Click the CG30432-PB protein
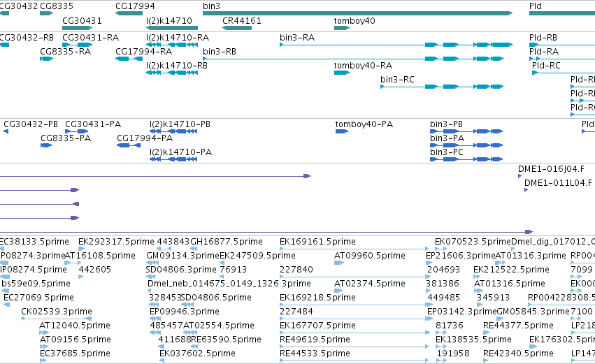The width and height of the screenshot is (595, 364). [x=6, y=131]
